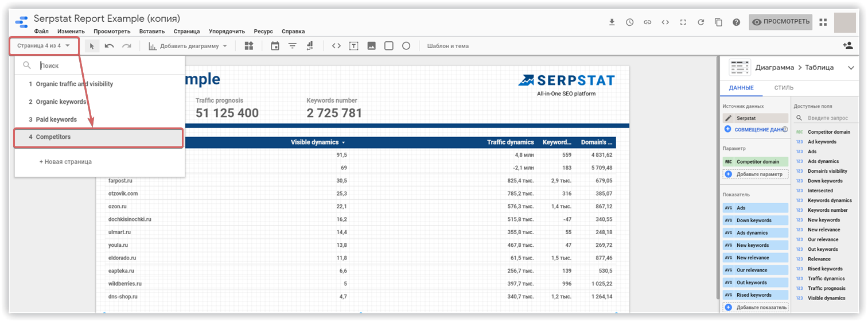Rename the report title 'Serpstat Report Example (копия)'
868x322 pixels.
[107, 19]
